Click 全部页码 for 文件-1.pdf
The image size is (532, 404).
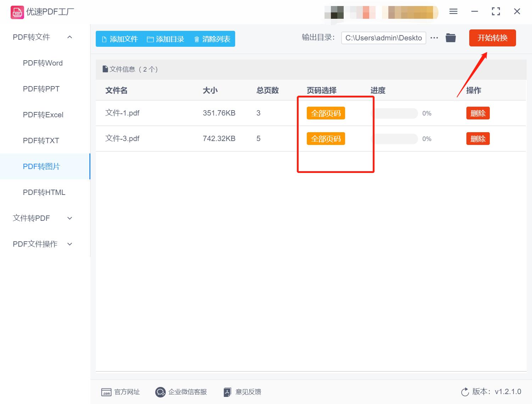(x=326, y=113)
